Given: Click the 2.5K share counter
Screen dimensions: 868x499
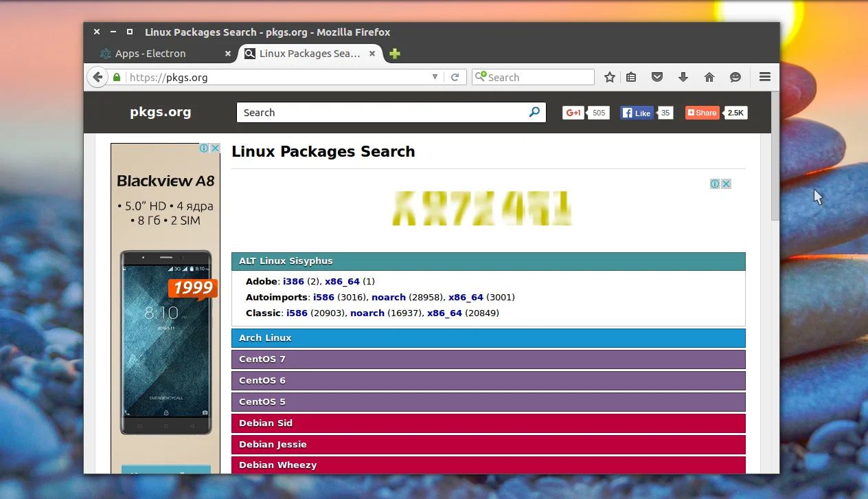Looking at the screenshot, I should coord(735,113).
